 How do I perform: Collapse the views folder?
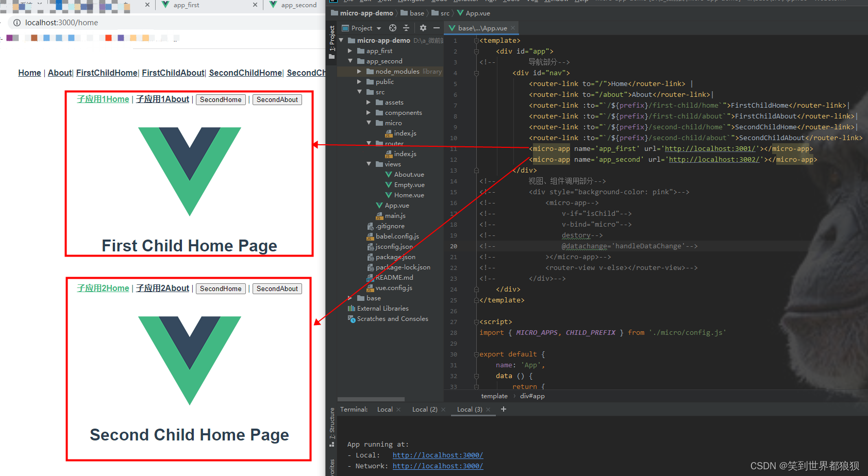(x=369, y=164)
